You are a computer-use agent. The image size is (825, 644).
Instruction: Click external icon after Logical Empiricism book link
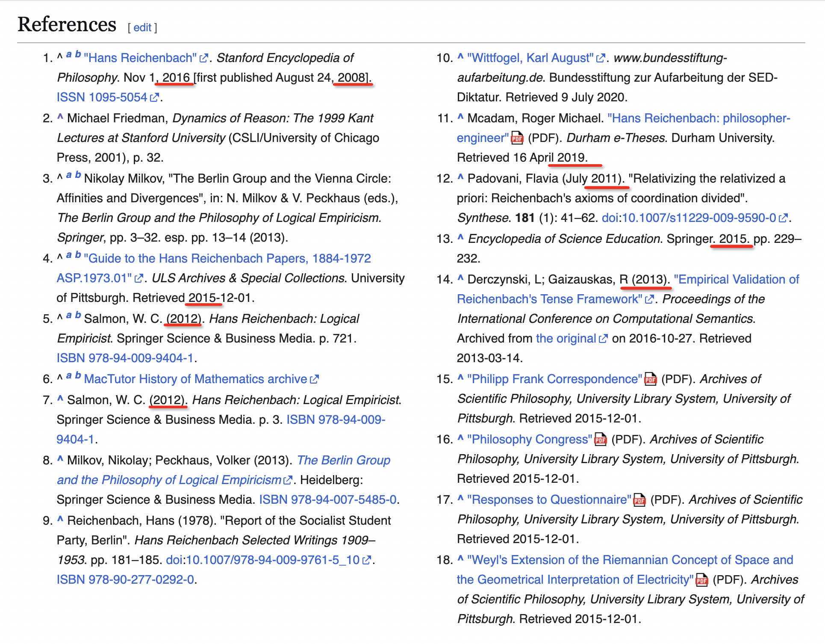pos(288,480)
